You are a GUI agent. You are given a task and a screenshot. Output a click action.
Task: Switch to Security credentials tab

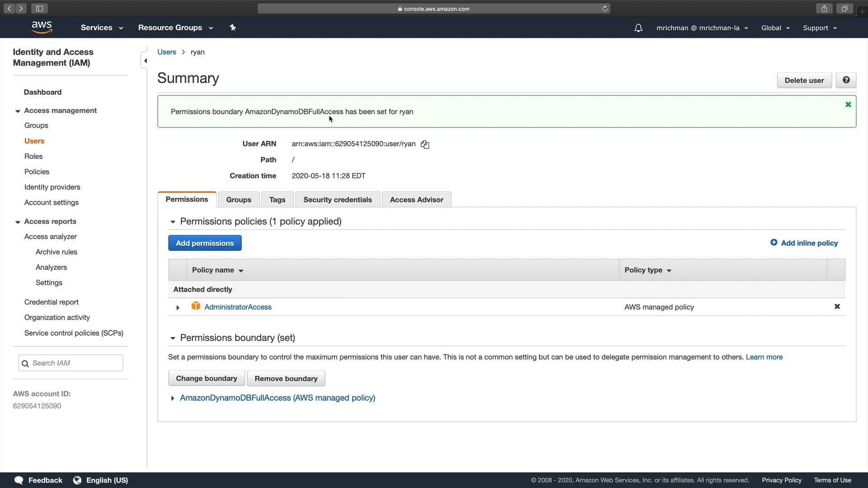[337, 200]
